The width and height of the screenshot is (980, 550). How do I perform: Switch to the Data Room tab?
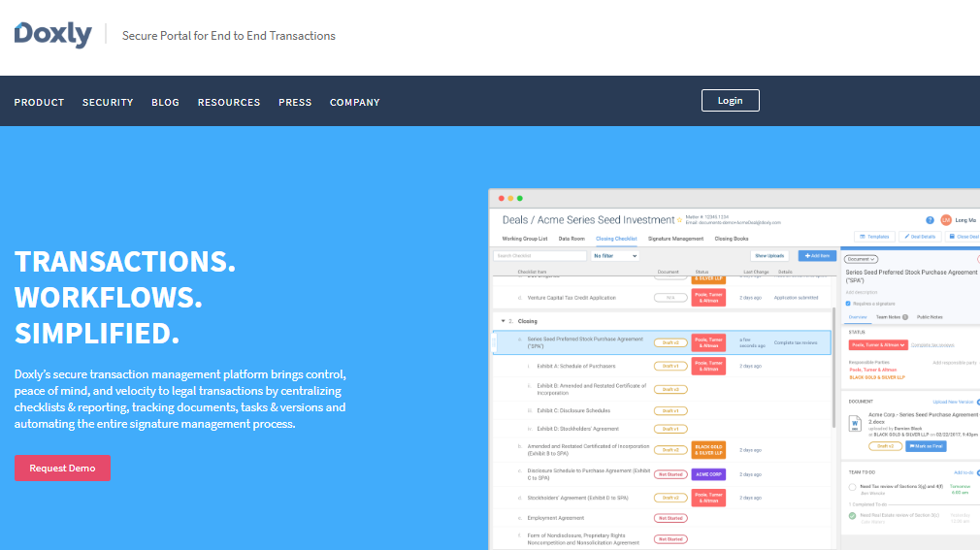572,239
